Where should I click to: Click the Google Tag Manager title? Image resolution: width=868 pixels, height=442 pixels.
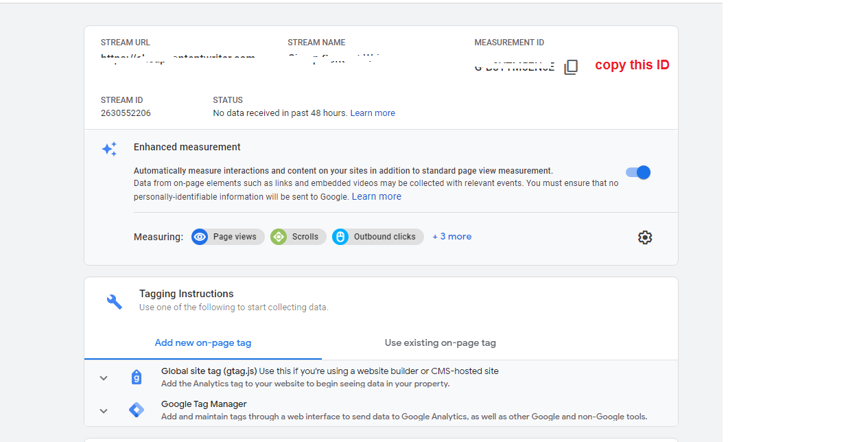click(x=204, y=404)
